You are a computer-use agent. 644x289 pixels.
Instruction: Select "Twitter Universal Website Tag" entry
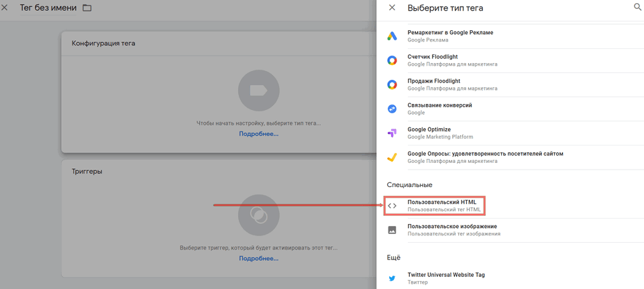click(445, 275)
